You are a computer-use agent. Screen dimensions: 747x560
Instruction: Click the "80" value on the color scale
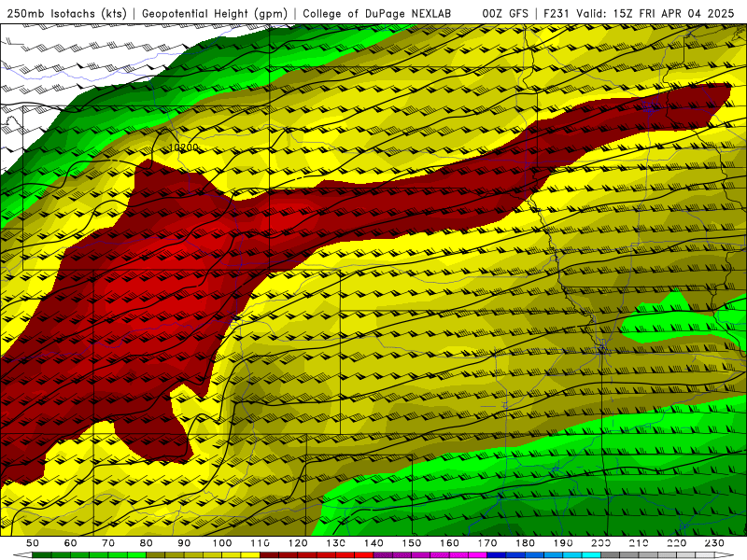click(147, 543)
